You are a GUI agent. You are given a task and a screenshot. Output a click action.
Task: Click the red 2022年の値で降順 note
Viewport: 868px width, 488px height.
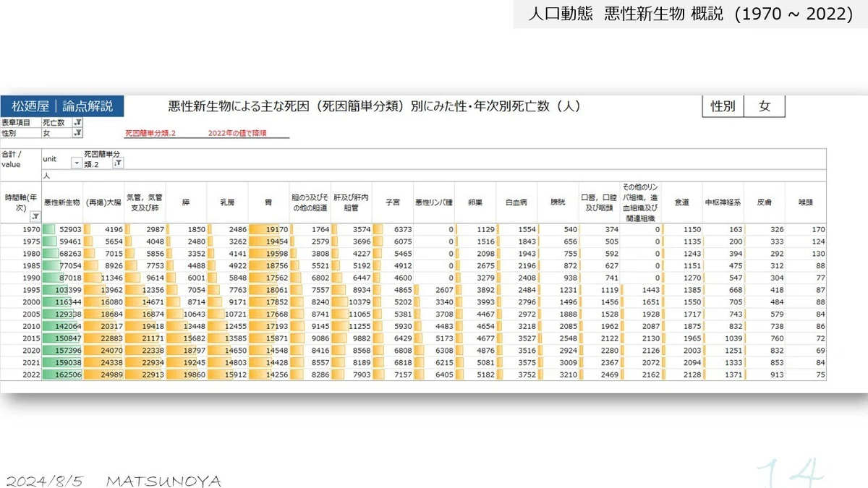pyautogui.click(x=237, y=134)
